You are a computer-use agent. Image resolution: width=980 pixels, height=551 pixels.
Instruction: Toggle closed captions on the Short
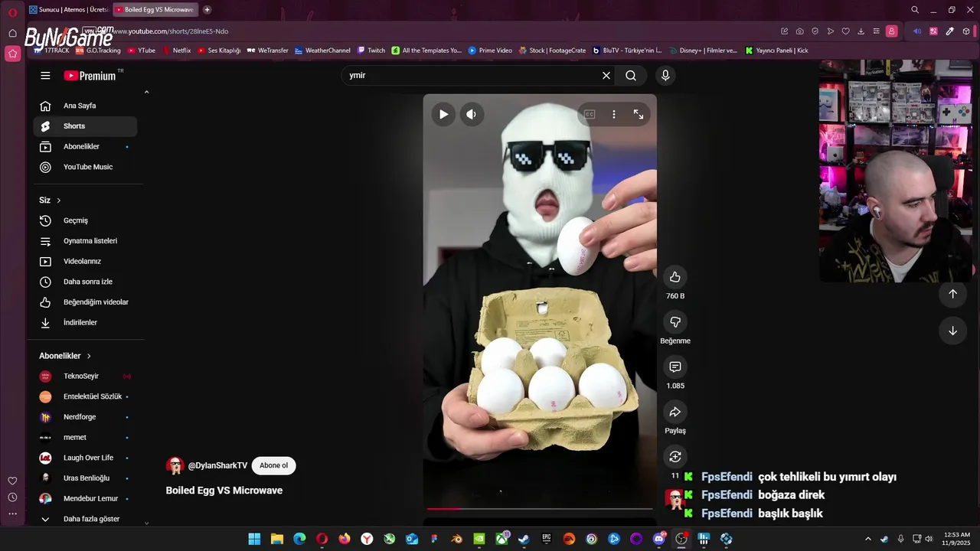coord(590,114)
